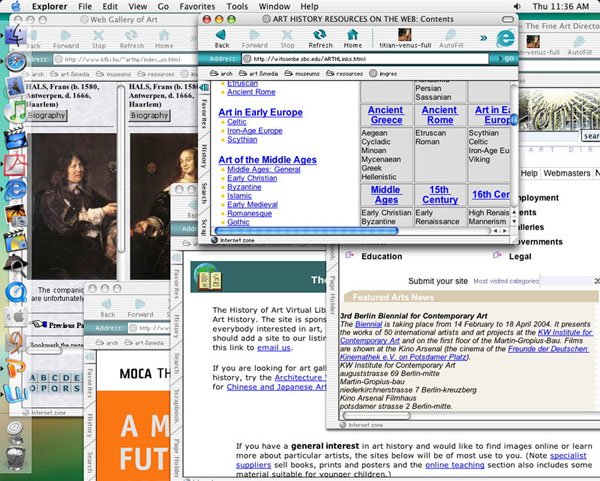Click AutoFill in the Art History Resources toolbar
Viewport: 600px width, 481px height.
(x=451, y=38)
